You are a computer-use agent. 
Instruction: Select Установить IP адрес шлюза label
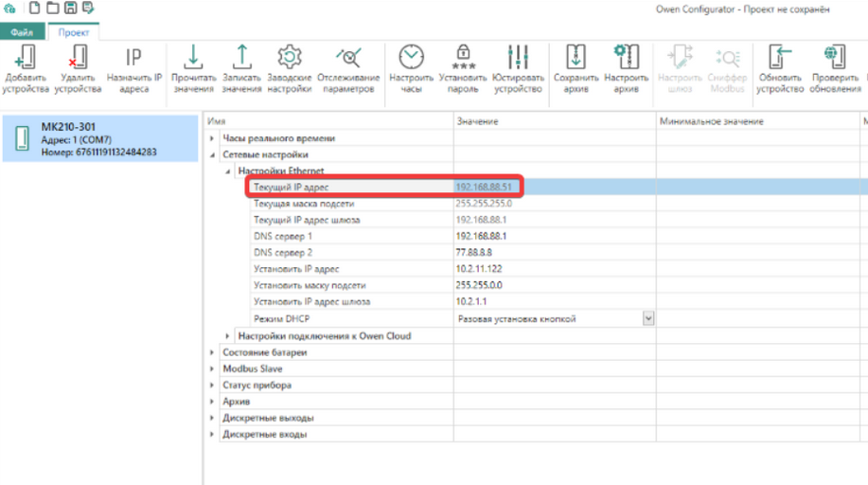coord(311,301)
